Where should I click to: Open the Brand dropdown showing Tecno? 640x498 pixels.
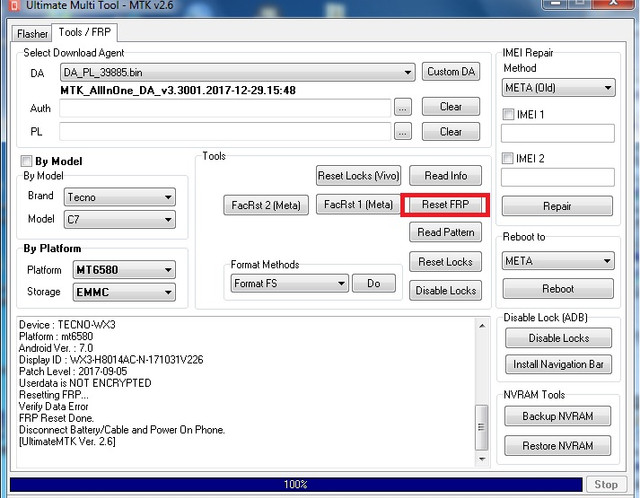(x=120, y=197)
